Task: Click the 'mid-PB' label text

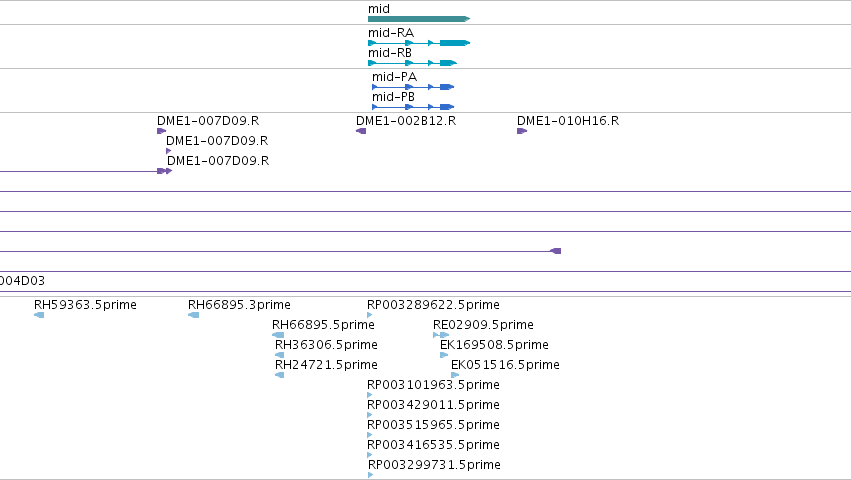Action: click(x=393, y=97)
